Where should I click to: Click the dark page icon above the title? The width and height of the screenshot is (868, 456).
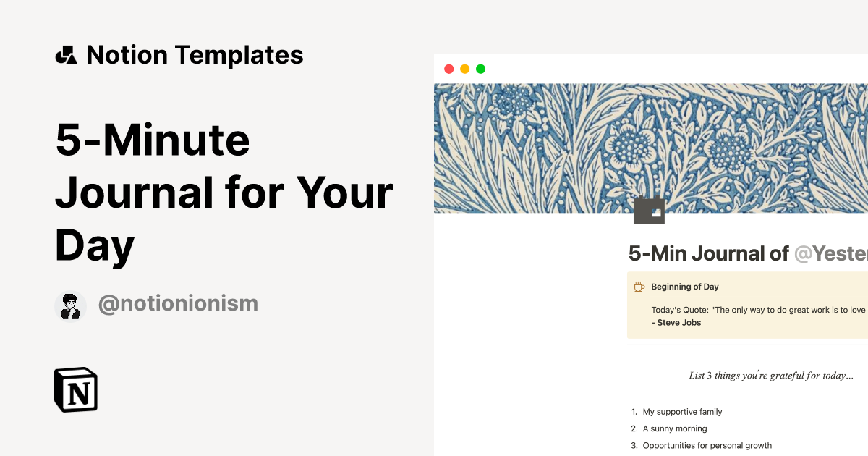pyautogui.click(x=649, y=210)
